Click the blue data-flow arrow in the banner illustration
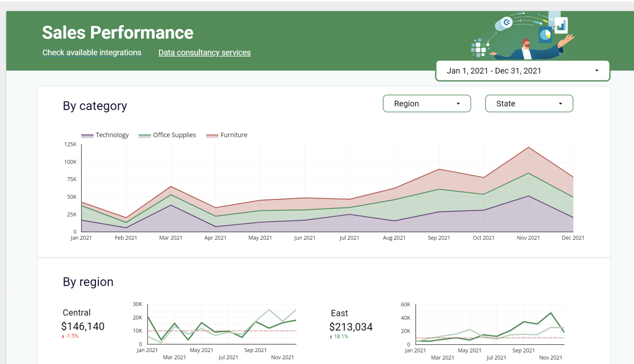 539,15
